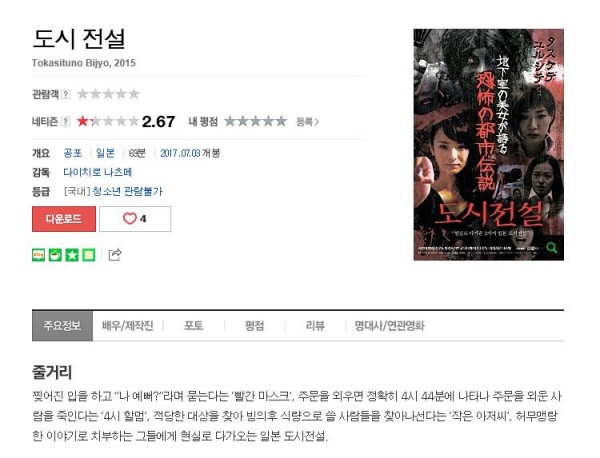Set my rating with 내 평점 stars
Screen dimensions: 600x458
[255, 122]
